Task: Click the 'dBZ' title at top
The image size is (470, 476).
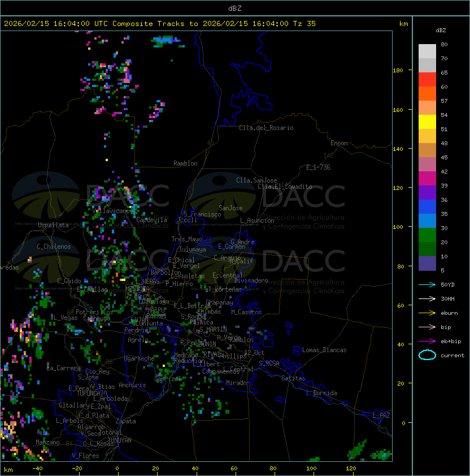Action: pyautogui.click(x=235, y=8)
